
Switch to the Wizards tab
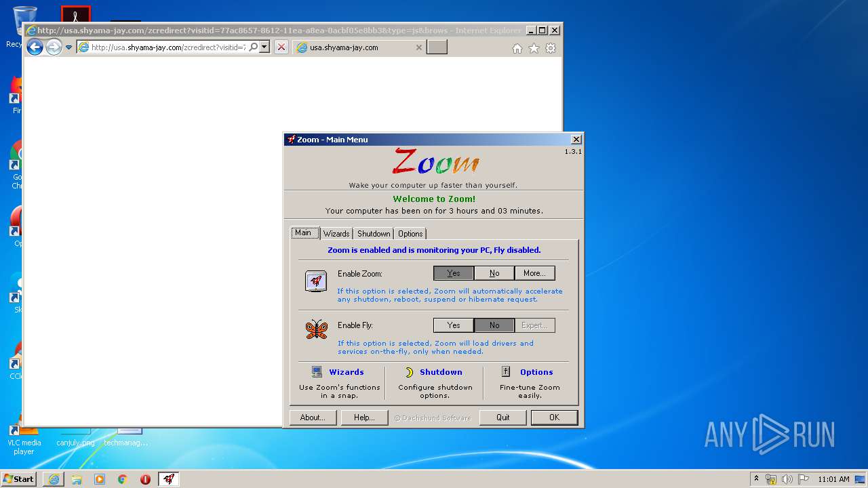(x=336, y=234)
